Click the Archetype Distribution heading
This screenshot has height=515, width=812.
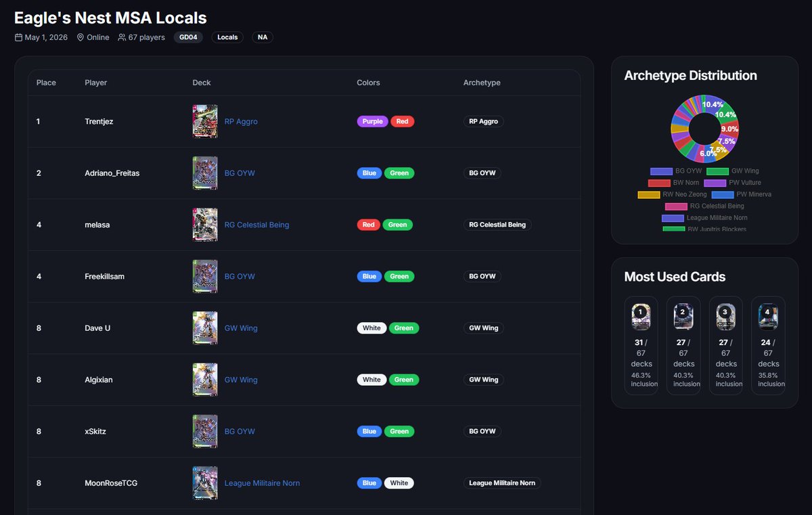[x=690, y=76]
